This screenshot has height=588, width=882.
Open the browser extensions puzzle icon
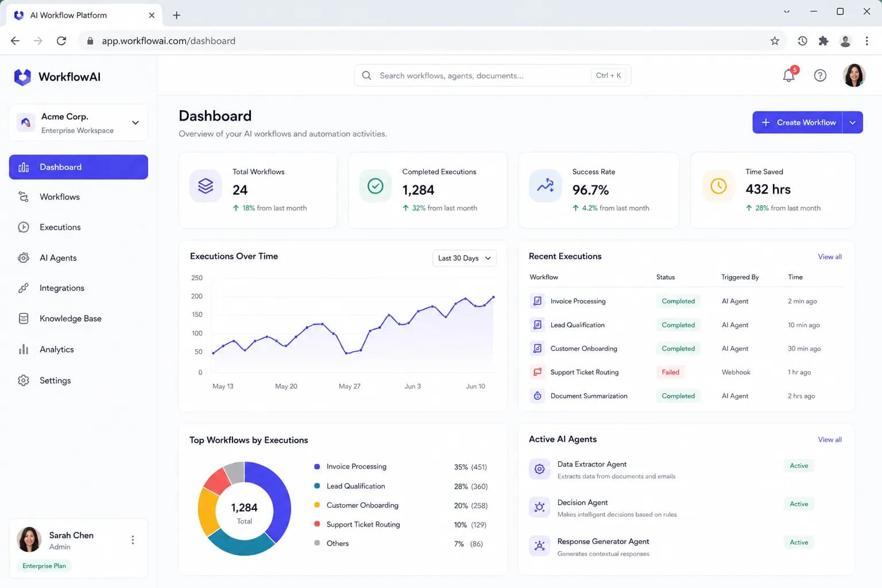click(823, 41)
